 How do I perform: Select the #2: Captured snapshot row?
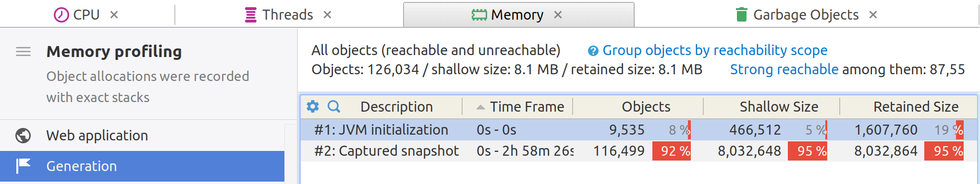click(x=639, y=151)
